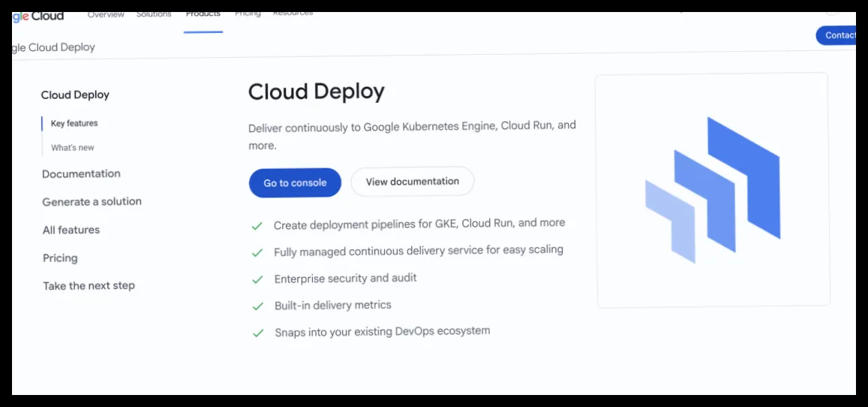
Task: Open Generate a solution in sidebar
Action: pyautogui.click(x=92, y=201)
